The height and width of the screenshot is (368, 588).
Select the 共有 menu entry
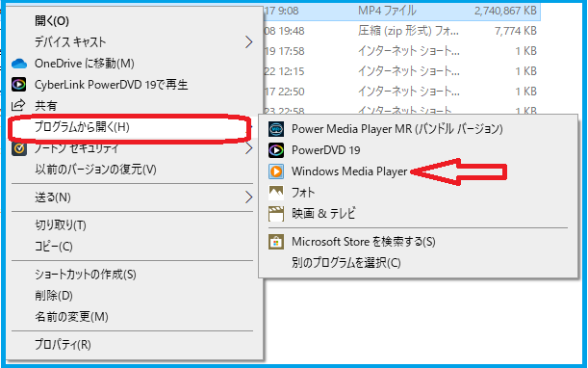(46, 106)
